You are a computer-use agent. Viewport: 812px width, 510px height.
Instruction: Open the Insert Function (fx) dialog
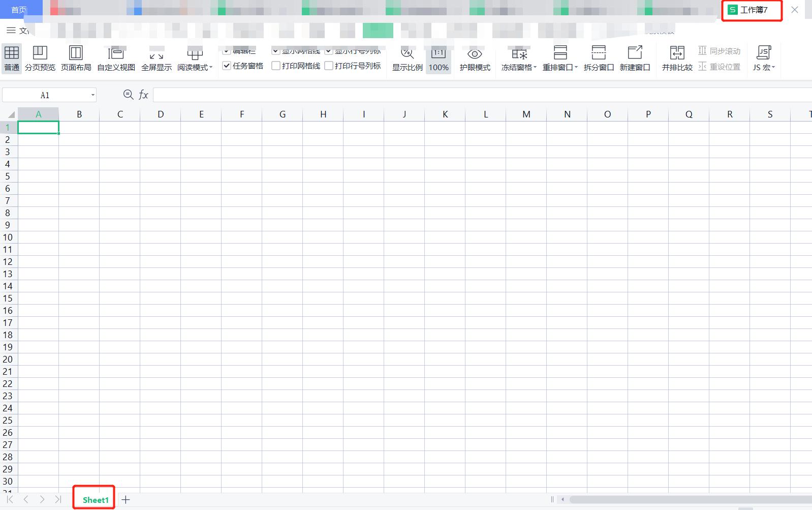pos(144,95)
